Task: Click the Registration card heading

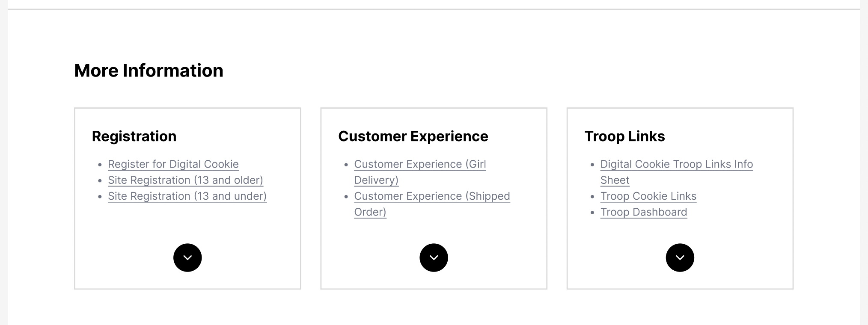Action: (134, 136)
